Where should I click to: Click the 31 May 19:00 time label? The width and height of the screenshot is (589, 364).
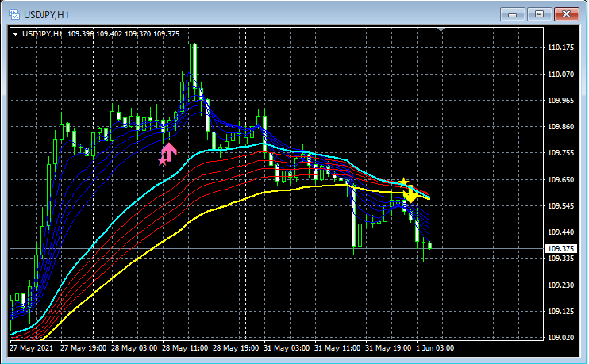point(388,348)
